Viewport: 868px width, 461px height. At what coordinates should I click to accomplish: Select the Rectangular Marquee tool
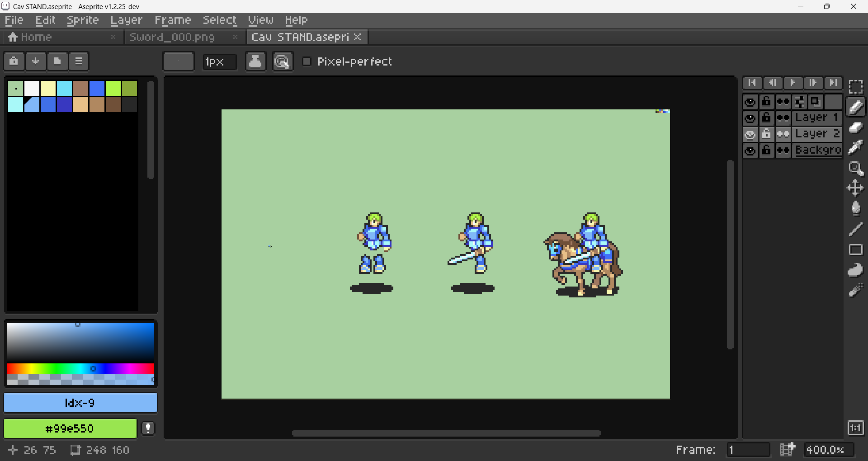[x=856, y=87]
